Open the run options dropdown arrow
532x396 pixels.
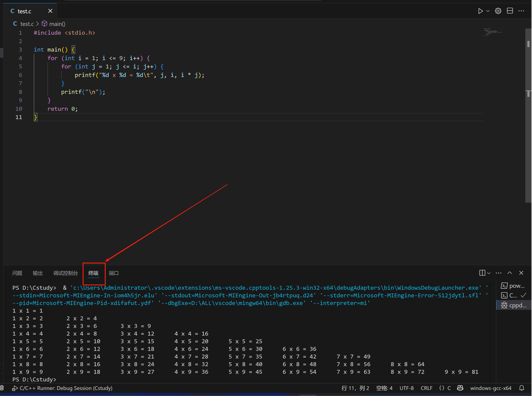coord(488,11)
